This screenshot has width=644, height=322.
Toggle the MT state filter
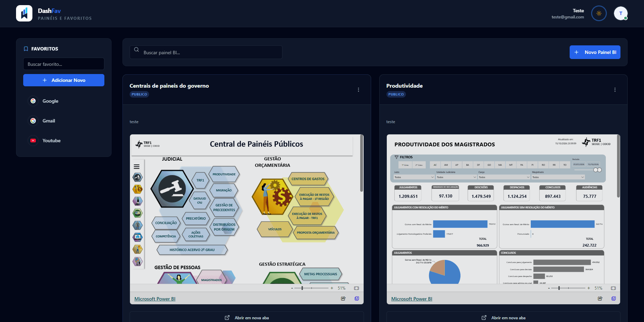(511, 165)
